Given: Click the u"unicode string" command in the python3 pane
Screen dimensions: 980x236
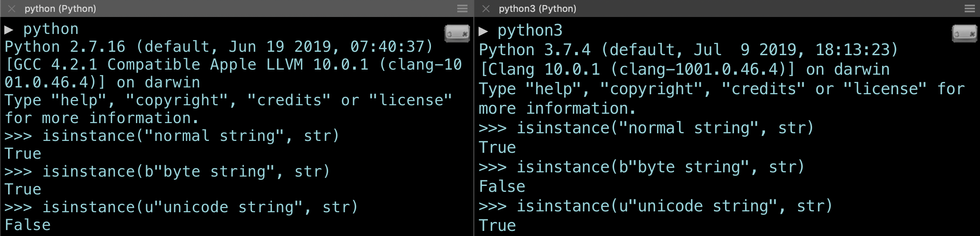Looking at the screenshot, I should [674, 206].
